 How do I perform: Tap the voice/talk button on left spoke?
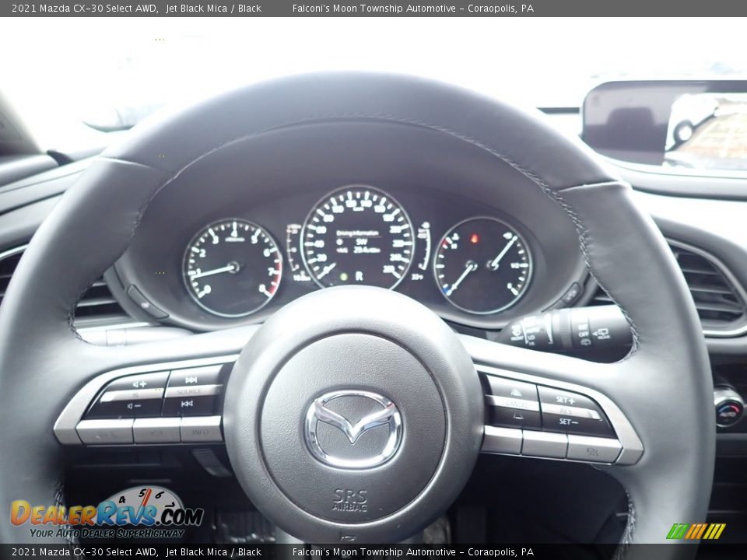tap(105, 432)
